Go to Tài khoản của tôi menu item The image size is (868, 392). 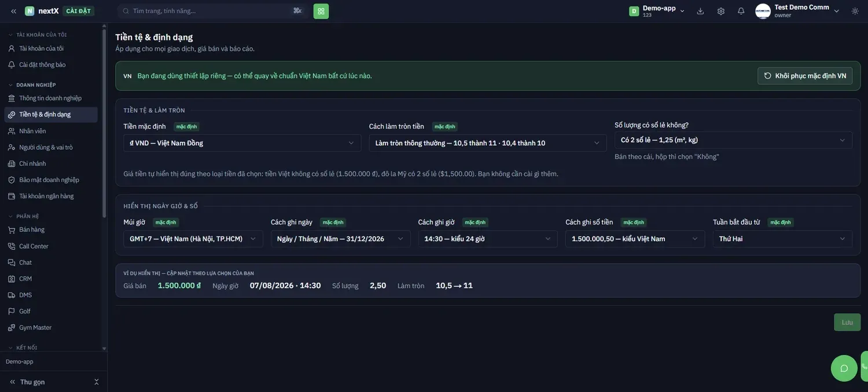coord(51,49)
